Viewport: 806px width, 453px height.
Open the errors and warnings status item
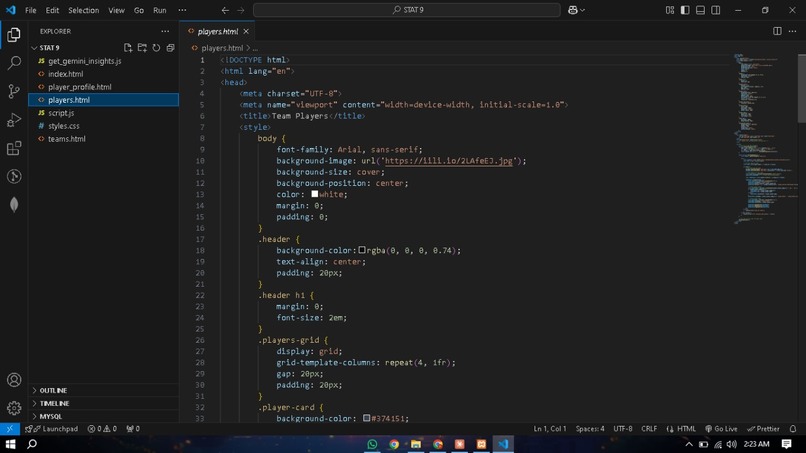pyautogui.click(x=102, y=429)
